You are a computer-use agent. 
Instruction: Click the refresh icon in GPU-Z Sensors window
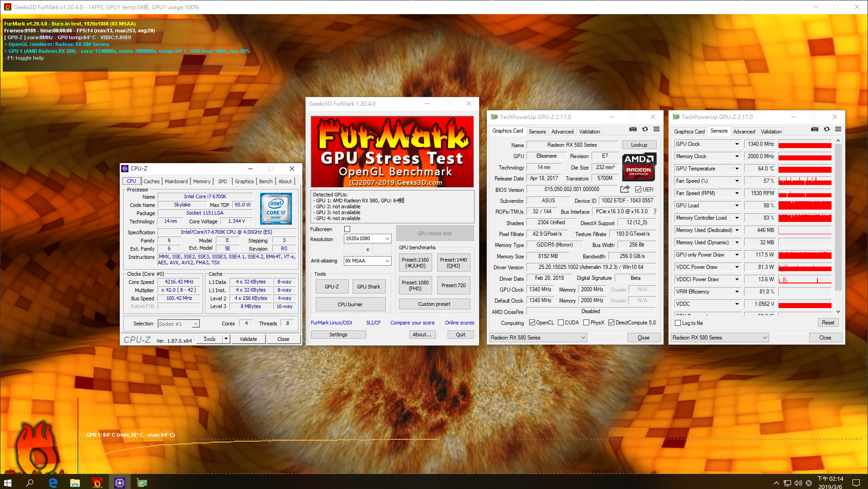click(x=827, y=129)
